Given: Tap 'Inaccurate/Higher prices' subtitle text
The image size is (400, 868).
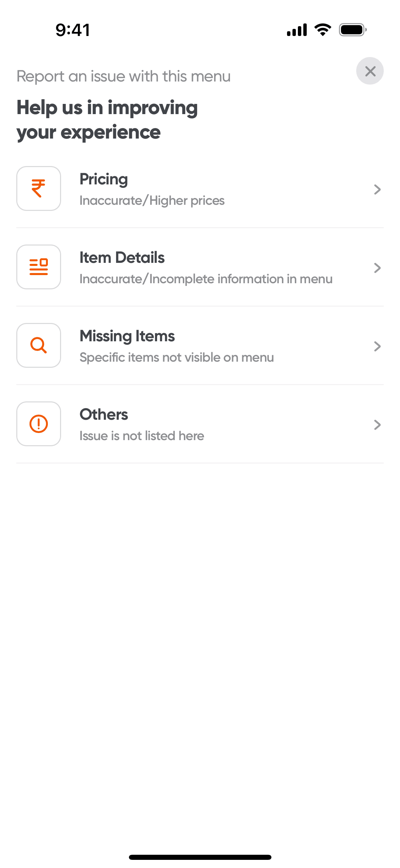Looking at the screenshot, I should pos(152,201).
